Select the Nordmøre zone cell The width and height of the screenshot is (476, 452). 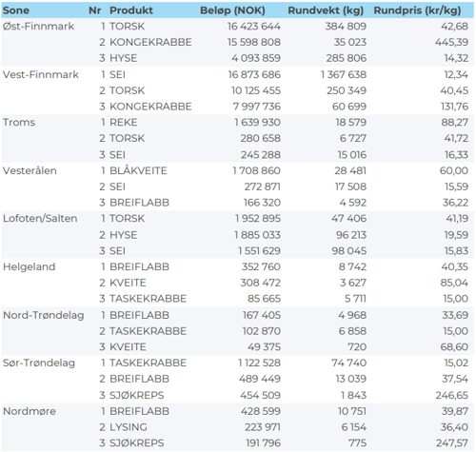point(30,411)
